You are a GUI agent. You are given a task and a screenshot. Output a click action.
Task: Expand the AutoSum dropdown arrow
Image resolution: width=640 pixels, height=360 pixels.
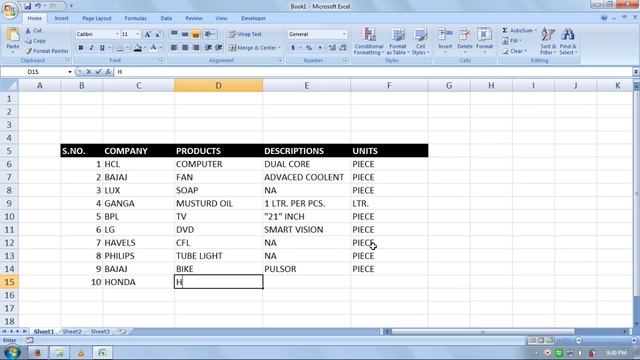(536, 31)
